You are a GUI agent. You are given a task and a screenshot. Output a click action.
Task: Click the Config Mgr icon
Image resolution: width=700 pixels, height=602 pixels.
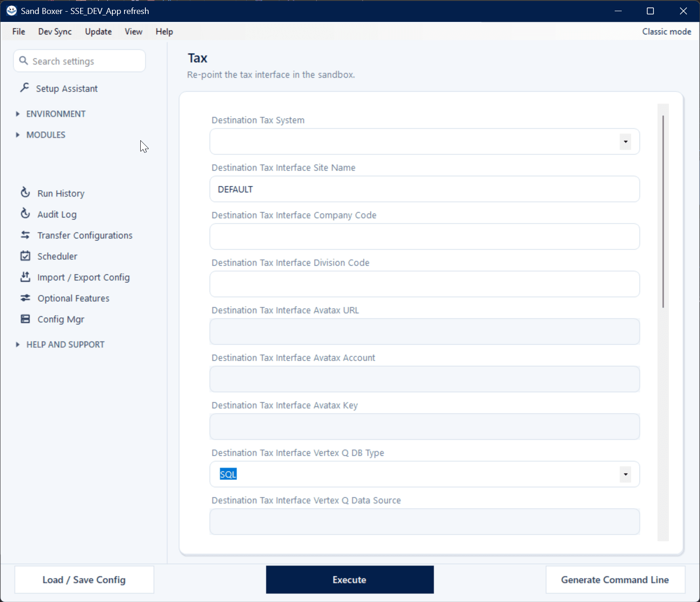pyautogui.click(x=25, y=319)
